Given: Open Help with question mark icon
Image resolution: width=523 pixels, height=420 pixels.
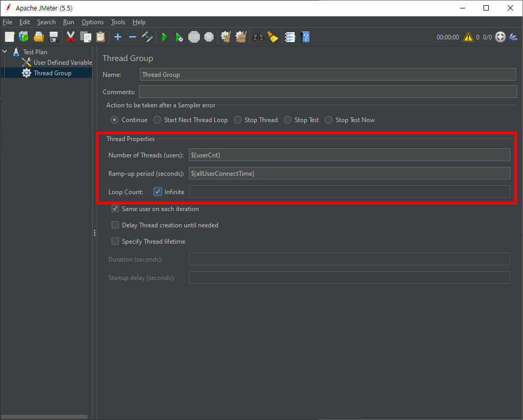Looking at the screenshot, I should [x=305, y=37].
